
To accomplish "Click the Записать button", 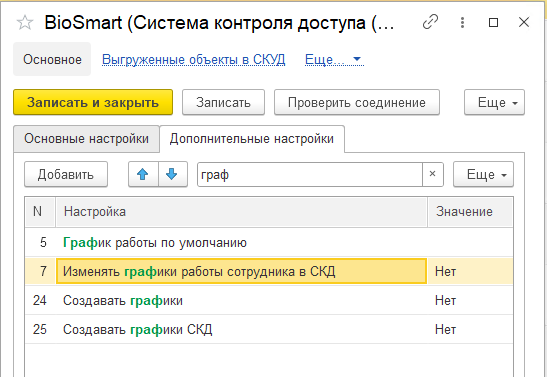I will coord(223,102).
